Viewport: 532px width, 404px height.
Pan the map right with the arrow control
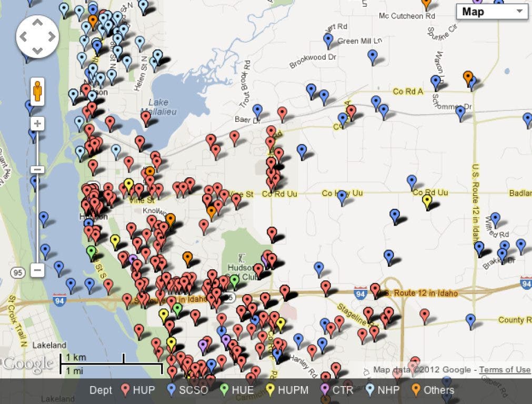point(51,37)
